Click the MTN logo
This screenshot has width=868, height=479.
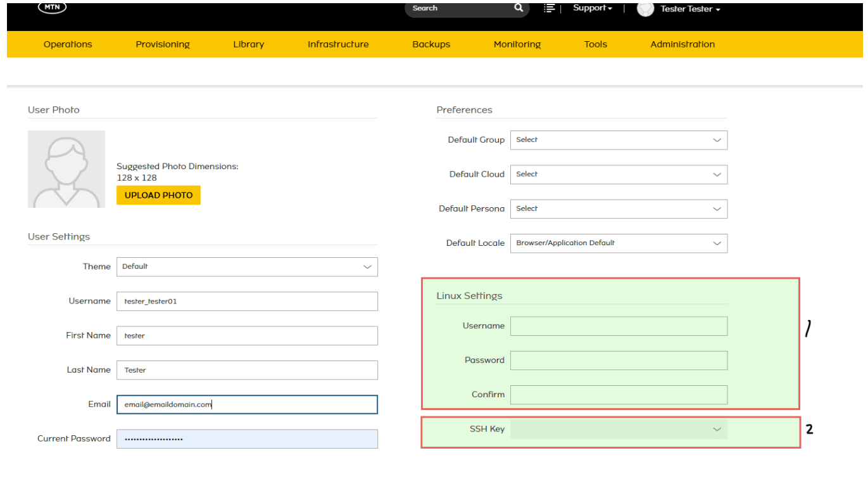53,8
